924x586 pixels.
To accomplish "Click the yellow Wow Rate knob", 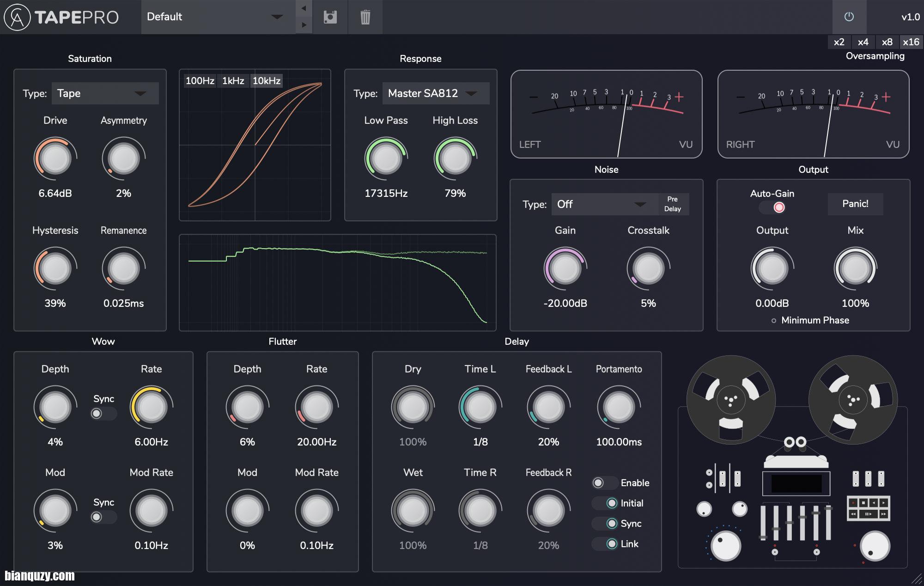I will tap(152, 407).
